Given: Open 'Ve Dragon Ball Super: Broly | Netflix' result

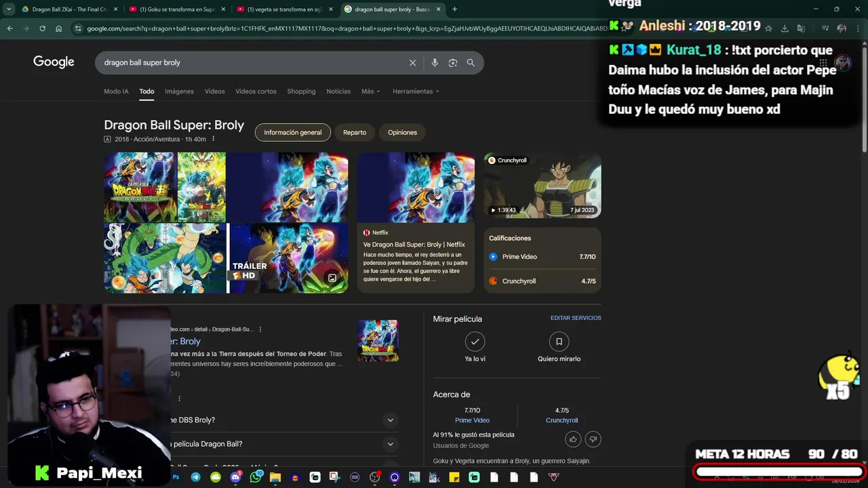Looking at the screenshot, I should 414,245.
